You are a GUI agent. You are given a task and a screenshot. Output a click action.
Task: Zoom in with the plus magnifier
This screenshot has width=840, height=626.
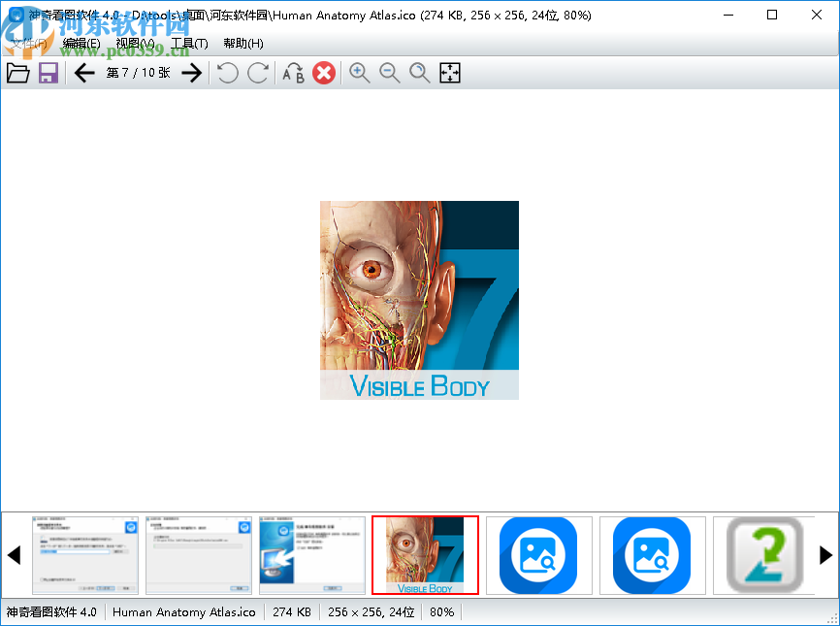point(360,73)
